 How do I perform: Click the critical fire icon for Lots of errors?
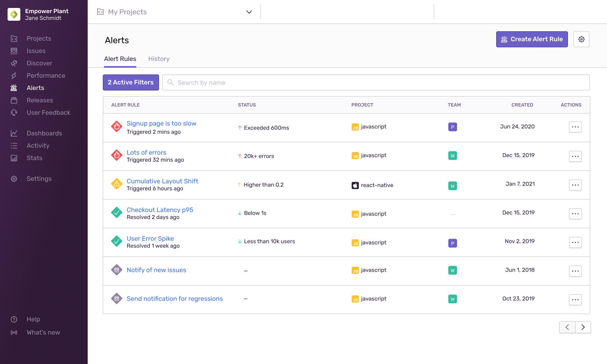pyautogui.click(x=117, y=155)
